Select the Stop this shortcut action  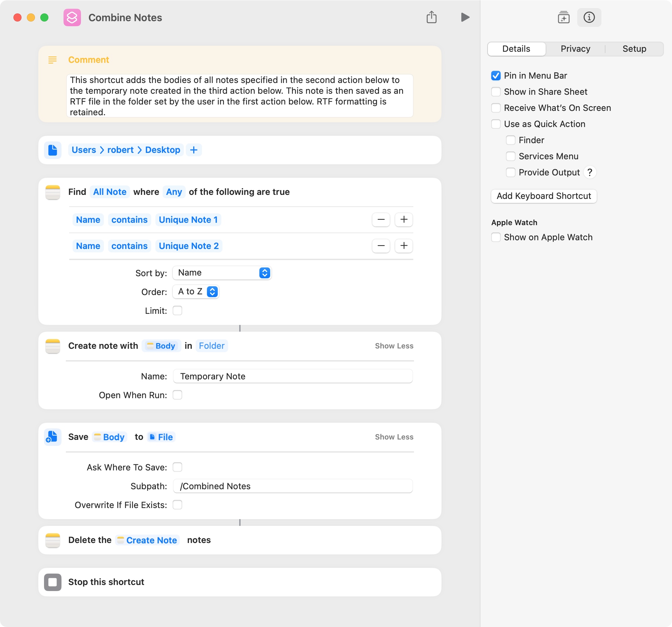pyautogui.click(x=240, y=582)
